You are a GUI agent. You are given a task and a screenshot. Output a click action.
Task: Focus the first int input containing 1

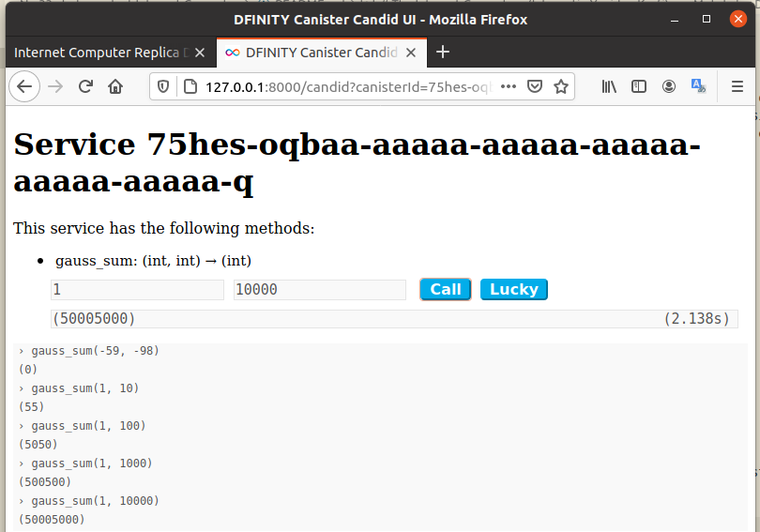pos(137,290)
